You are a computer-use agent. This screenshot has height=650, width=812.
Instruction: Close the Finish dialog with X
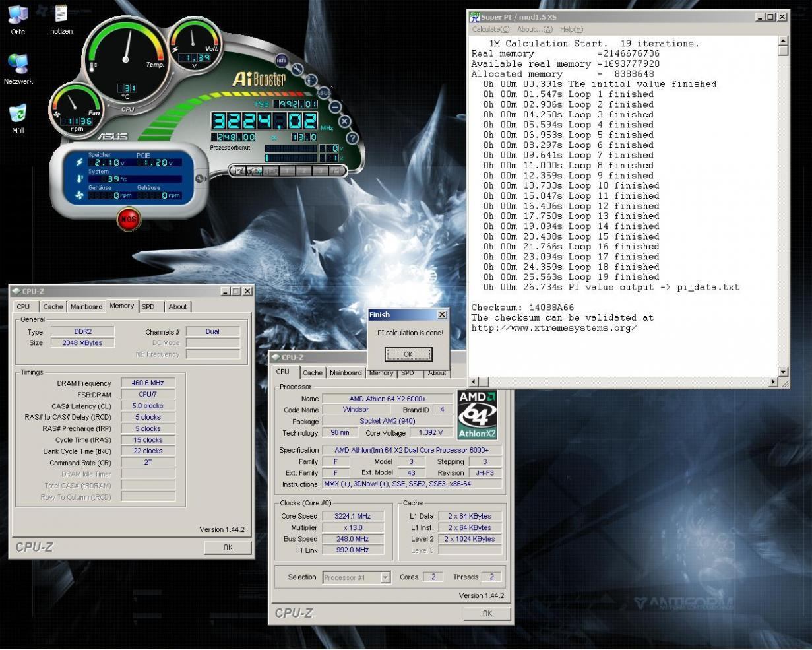442,315
